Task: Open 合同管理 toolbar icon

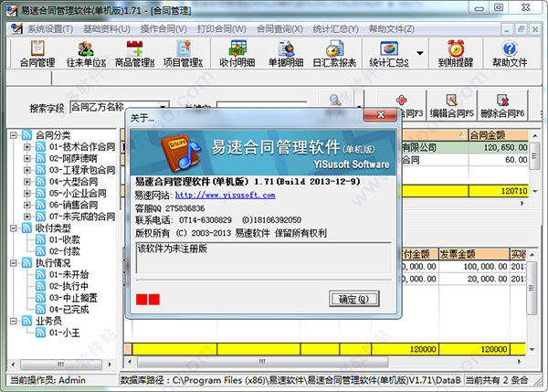Action: click(x=37, y=53)
